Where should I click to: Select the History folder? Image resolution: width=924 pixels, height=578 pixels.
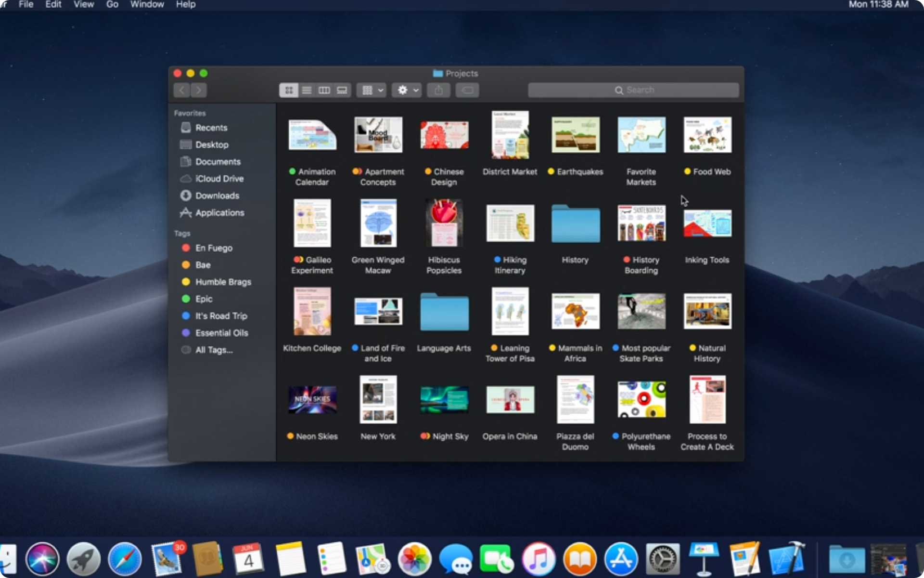point(576,224)
